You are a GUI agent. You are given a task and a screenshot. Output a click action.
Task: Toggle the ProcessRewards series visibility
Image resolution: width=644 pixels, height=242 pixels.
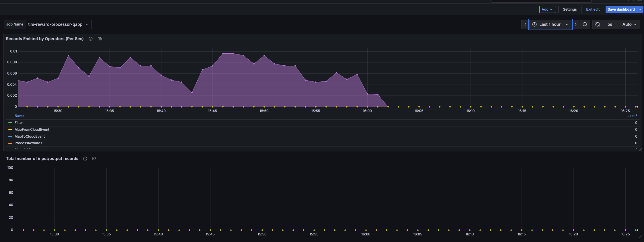(28, 143)
